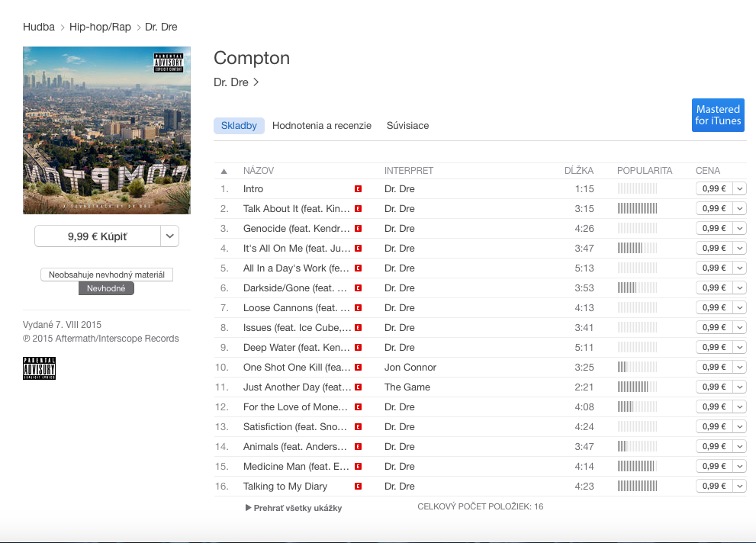Click the track number 6. for Darkside/Gone
The width and height of the screenshot is (756, 543).
[x=224, y=288]
